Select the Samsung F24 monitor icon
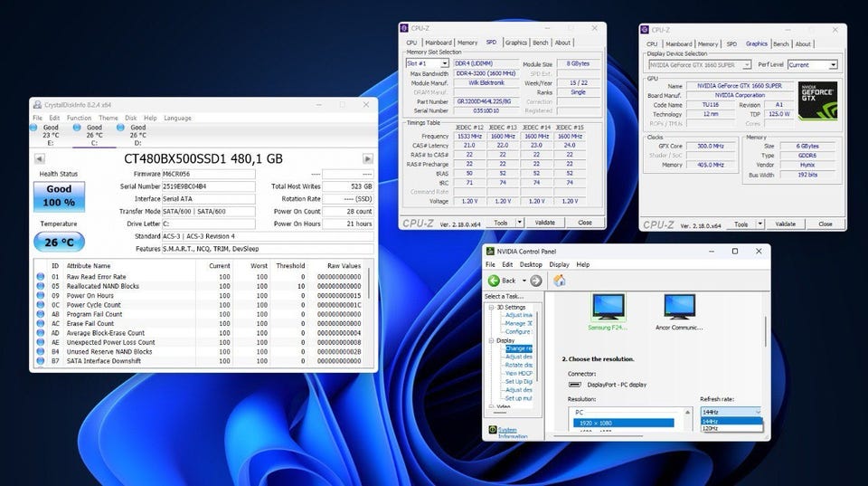The image size is (868, 486). click(608, 308)
